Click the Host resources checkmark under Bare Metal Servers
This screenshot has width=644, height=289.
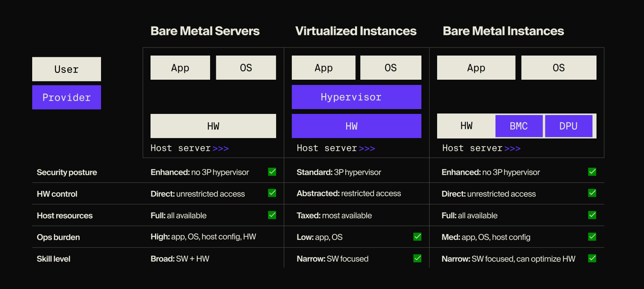point(272,215)
